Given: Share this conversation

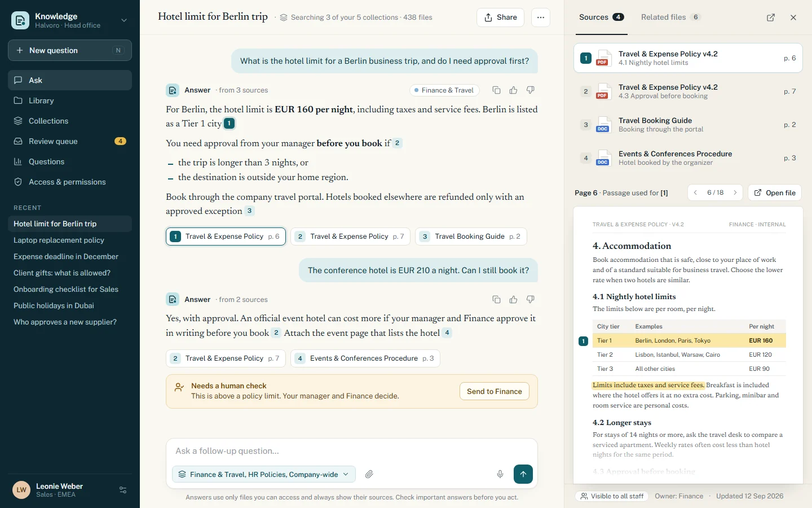Looking at the screenshot, I should point(501,17).
